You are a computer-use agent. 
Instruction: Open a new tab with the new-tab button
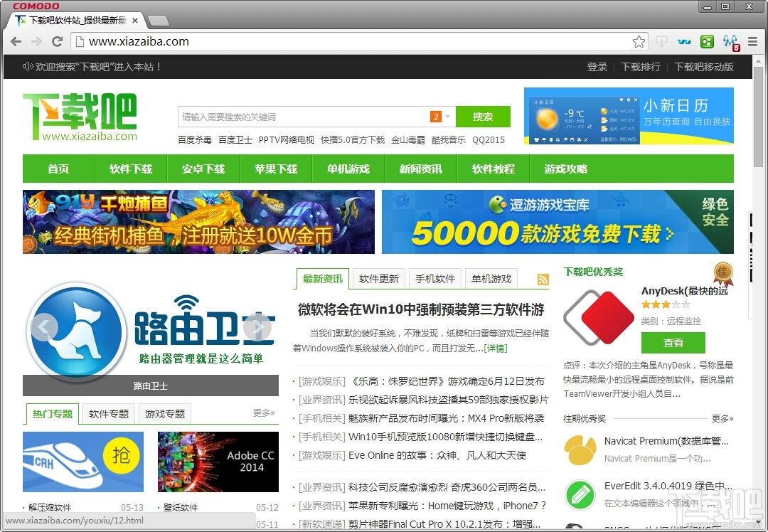coord(158,21)
